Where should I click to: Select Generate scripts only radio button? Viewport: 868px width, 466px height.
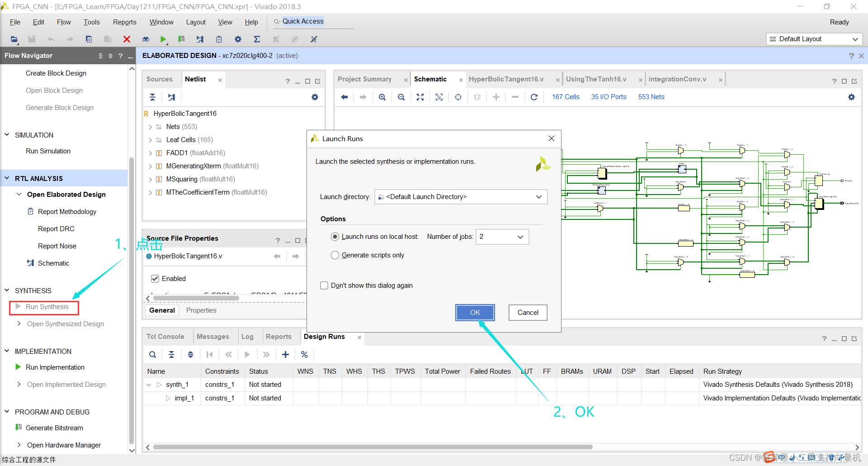pos(335,255)
